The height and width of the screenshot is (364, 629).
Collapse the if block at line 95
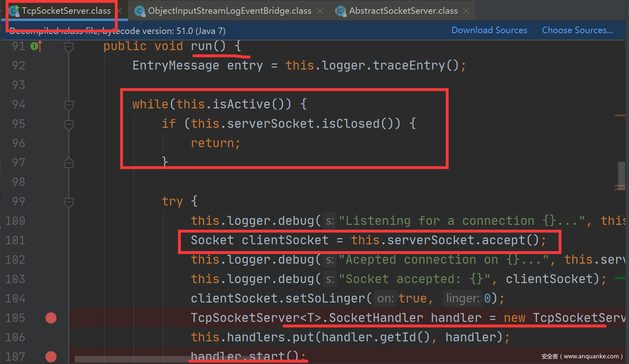click(x=69, y=125)
